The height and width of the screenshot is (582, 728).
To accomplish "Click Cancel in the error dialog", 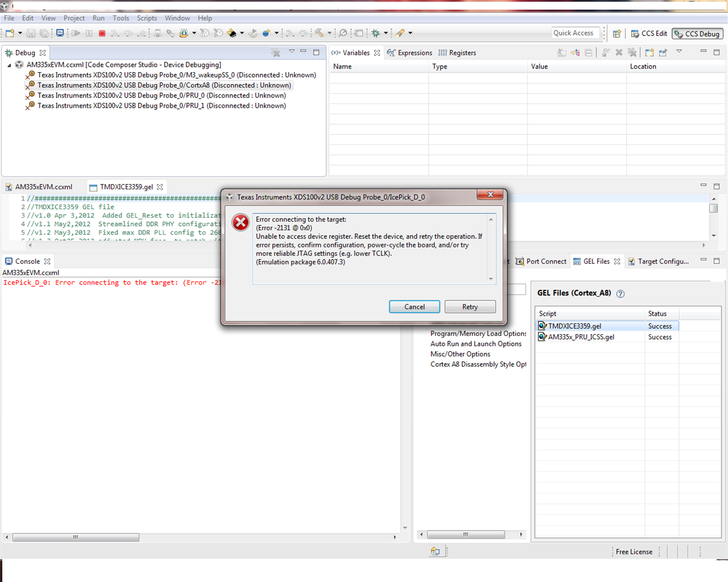I will point(414,306).
